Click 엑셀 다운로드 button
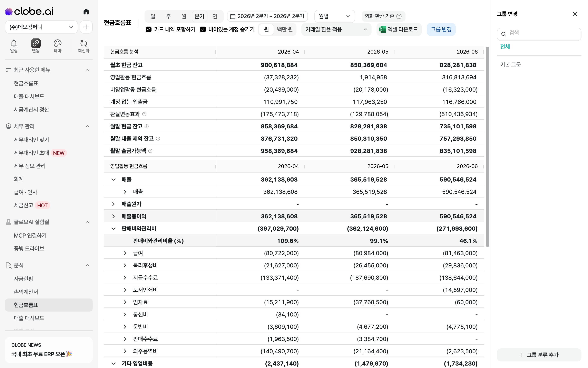 tap(399, 29)
